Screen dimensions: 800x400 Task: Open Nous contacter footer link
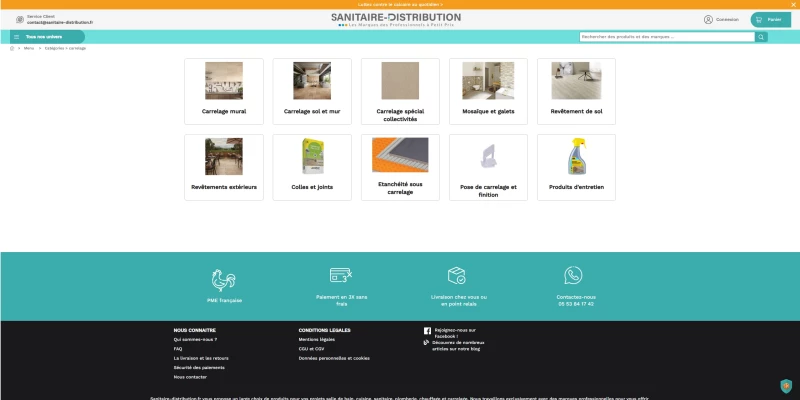click(190, 378)
